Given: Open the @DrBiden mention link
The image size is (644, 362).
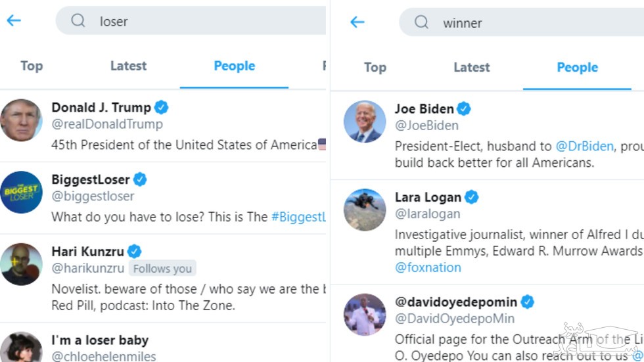Looking at the screenshot, I should pyautogui.click(x=584, y=146).
